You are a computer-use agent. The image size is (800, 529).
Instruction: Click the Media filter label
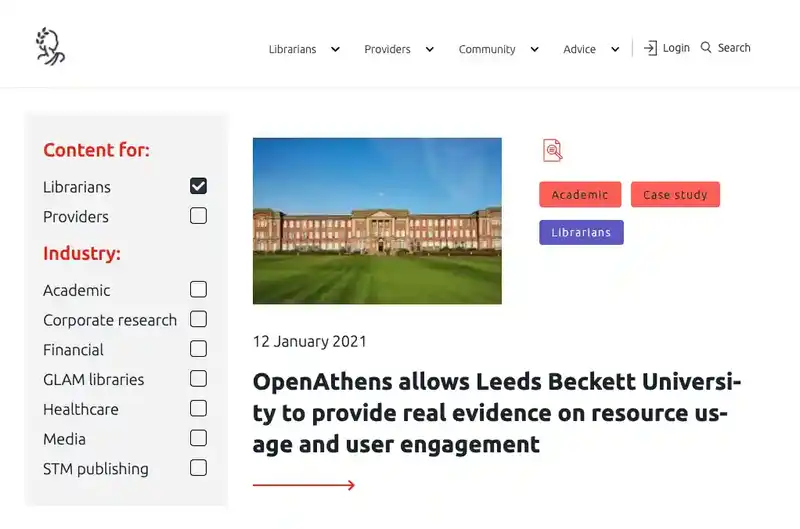(x=64, y=439)
